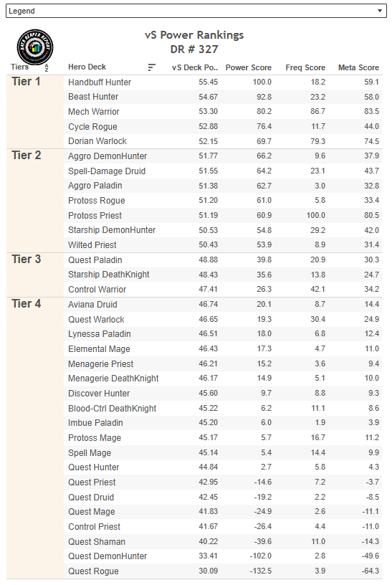Select the Meta Score column header

[358, 67]
